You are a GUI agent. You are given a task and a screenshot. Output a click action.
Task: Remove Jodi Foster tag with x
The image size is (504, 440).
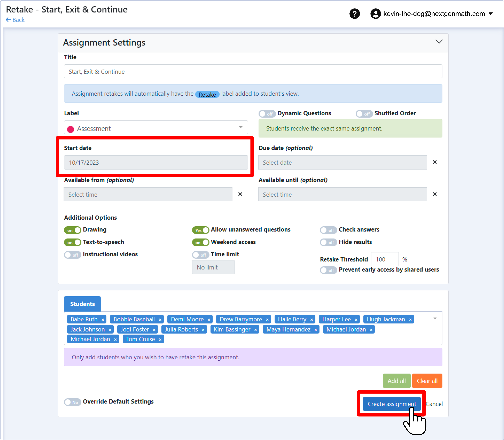(154, 330)
